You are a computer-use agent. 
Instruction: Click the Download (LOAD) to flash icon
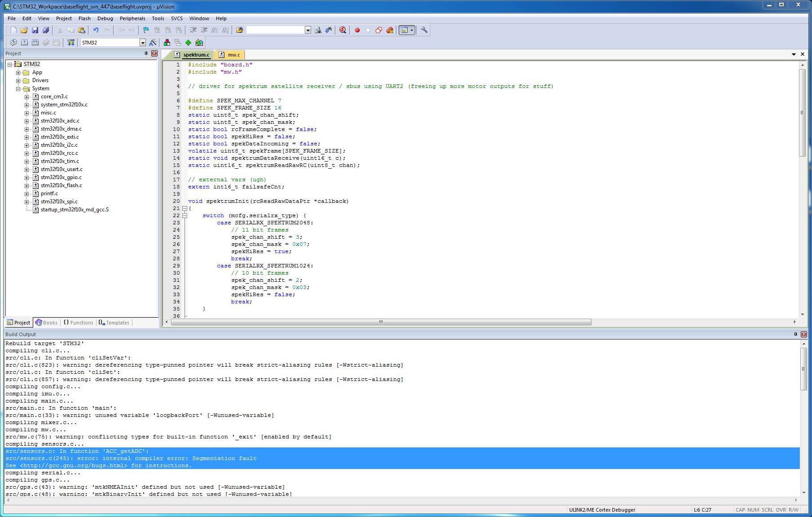click(x=71, y=42)
